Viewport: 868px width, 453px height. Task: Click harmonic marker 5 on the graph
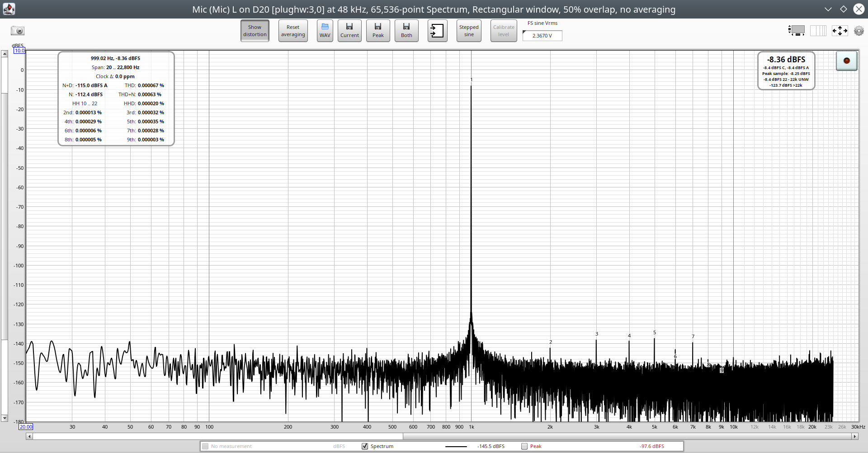(655, 333)
